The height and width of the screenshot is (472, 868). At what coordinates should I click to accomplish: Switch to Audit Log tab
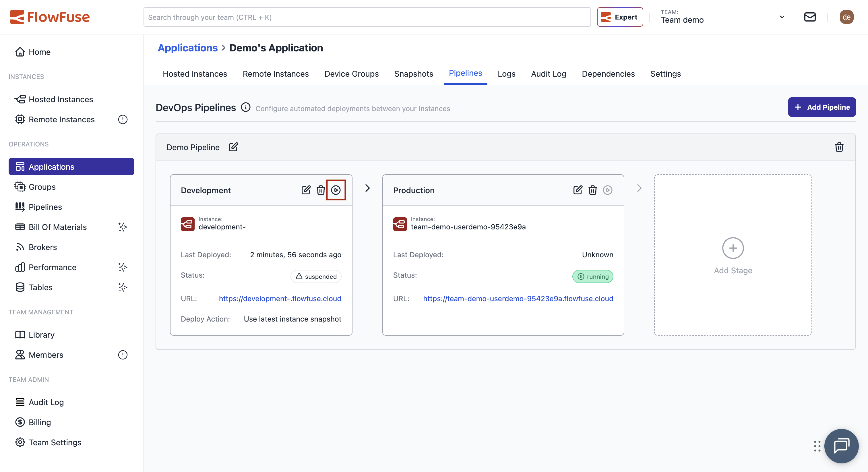[x=549, y=74]
